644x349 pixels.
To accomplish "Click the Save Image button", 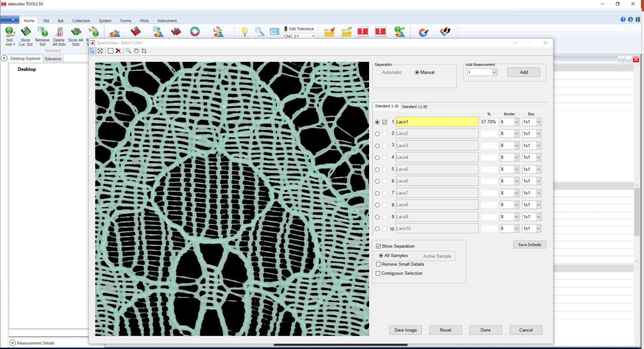I will [x=405, y=330].
